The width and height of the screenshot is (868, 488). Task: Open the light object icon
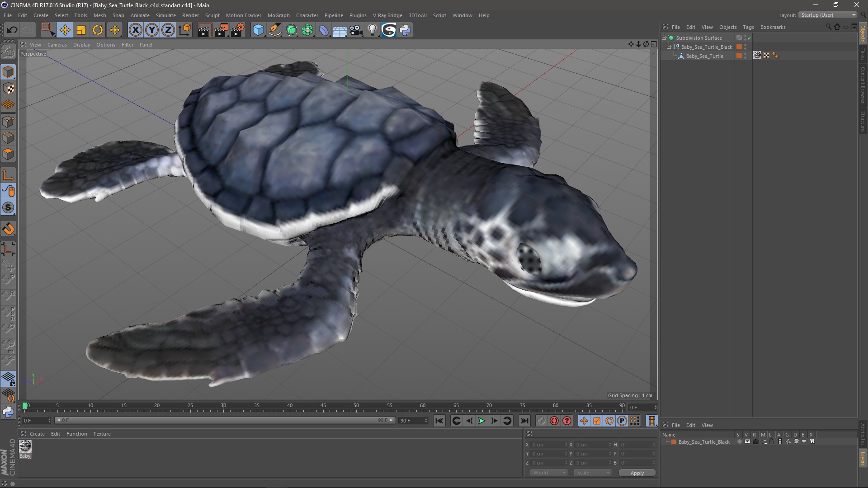tap(372, 30)
